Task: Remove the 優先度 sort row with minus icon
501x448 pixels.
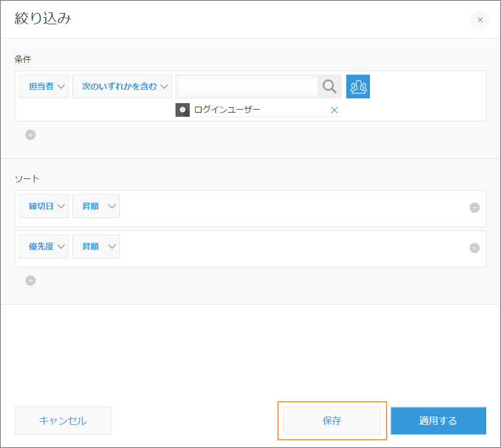Action: [x=474, y=248]
